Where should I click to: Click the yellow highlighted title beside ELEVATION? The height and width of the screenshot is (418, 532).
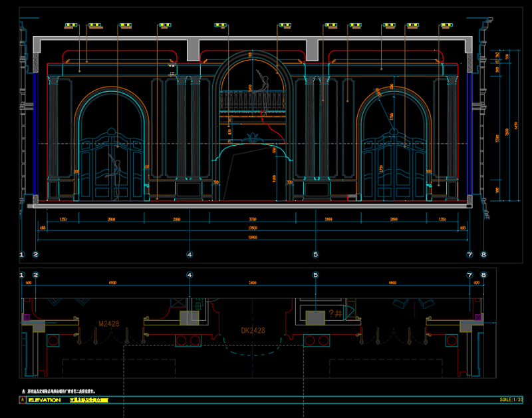(92, 400)
